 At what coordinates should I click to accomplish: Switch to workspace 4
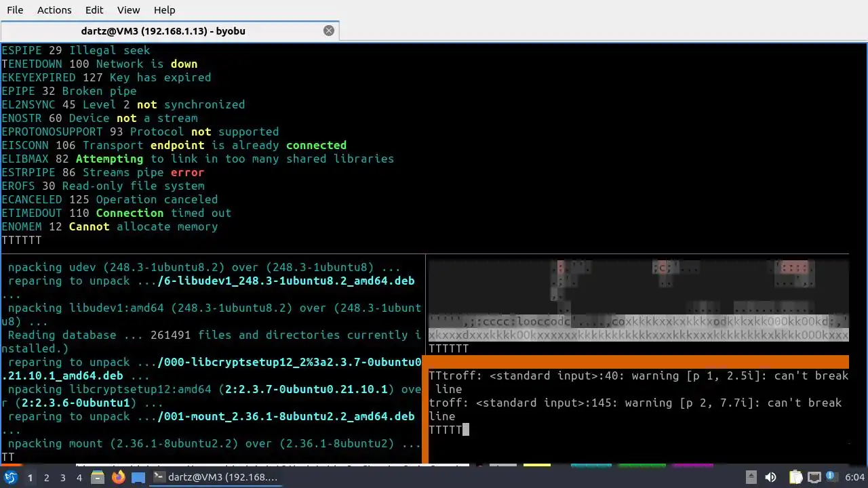79,478
